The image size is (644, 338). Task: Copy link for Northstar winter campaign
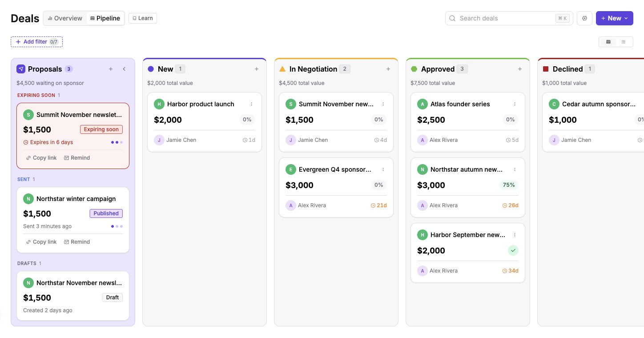41,242
